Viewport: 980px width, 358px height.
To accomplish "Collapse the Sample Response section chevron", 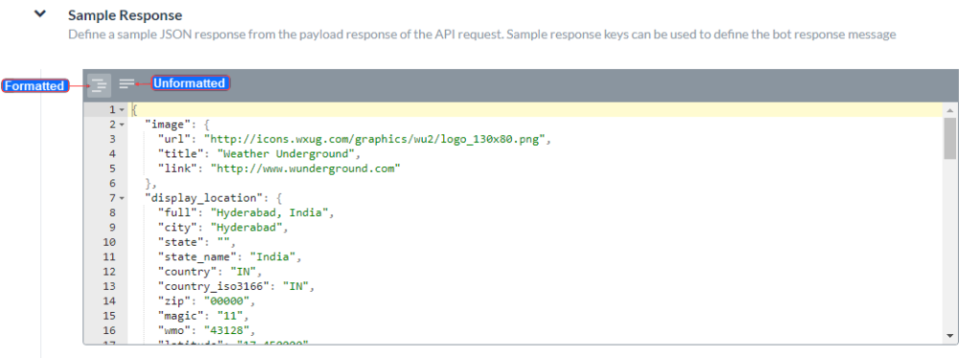I will pos(40,14).
